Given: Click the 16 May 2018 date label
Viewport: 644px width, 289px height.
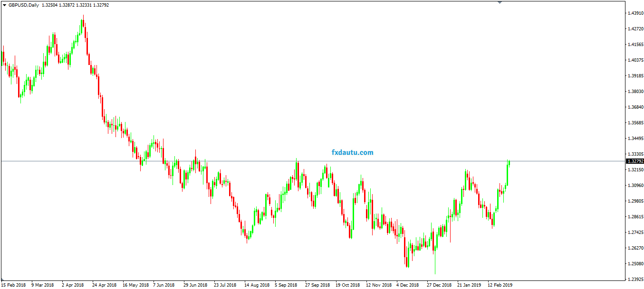Looking at the screenshot, I should [136, 285].
